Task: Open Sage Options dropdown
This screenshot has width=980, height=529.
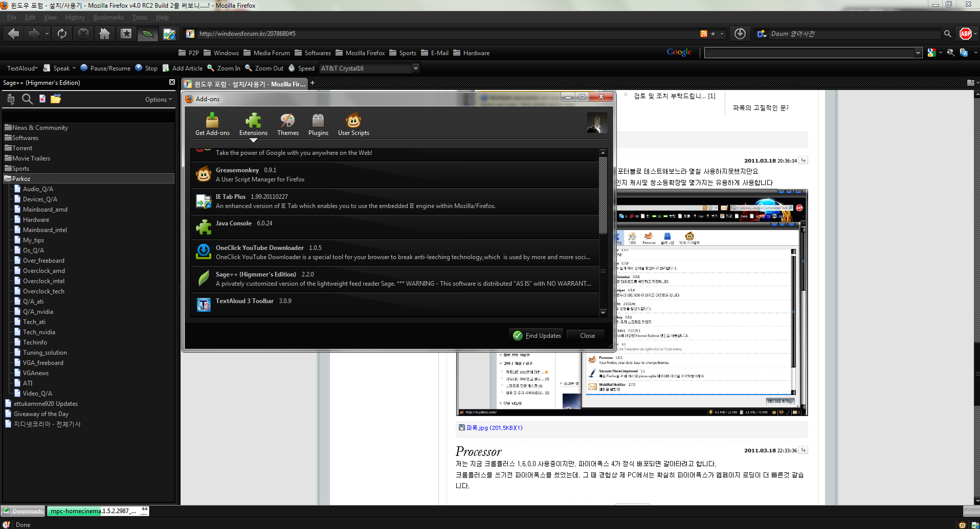Action: point(158,100)
